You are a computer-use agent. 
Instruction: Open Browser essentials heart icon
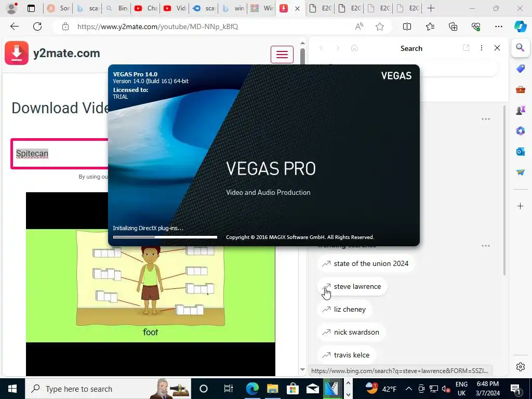(x=476, y=26)
